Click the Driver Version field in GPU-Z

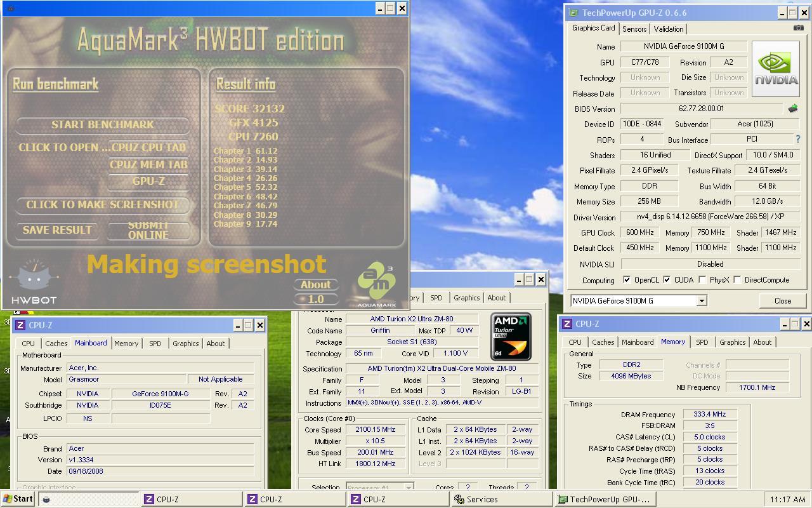[710, 217]
